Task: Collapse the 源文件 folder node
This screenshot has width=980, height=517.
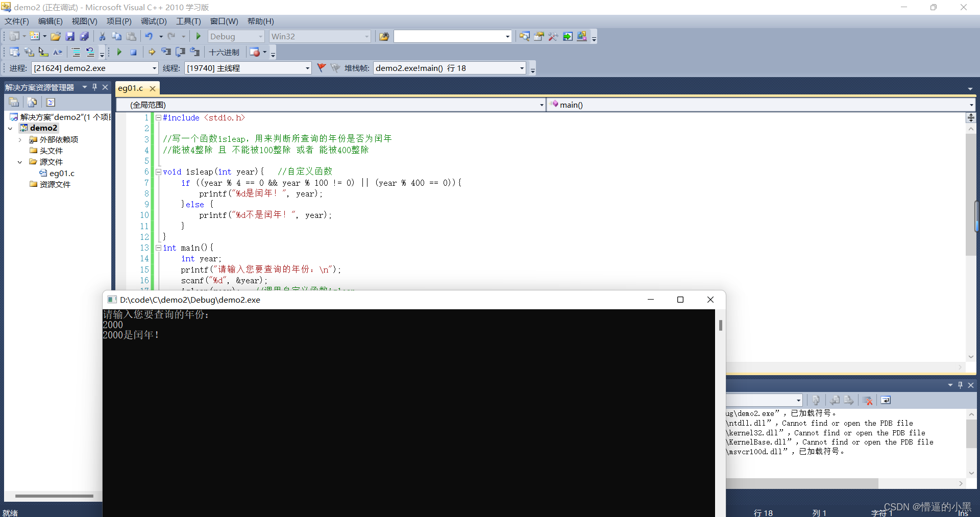Action: (x=20, y=162)
